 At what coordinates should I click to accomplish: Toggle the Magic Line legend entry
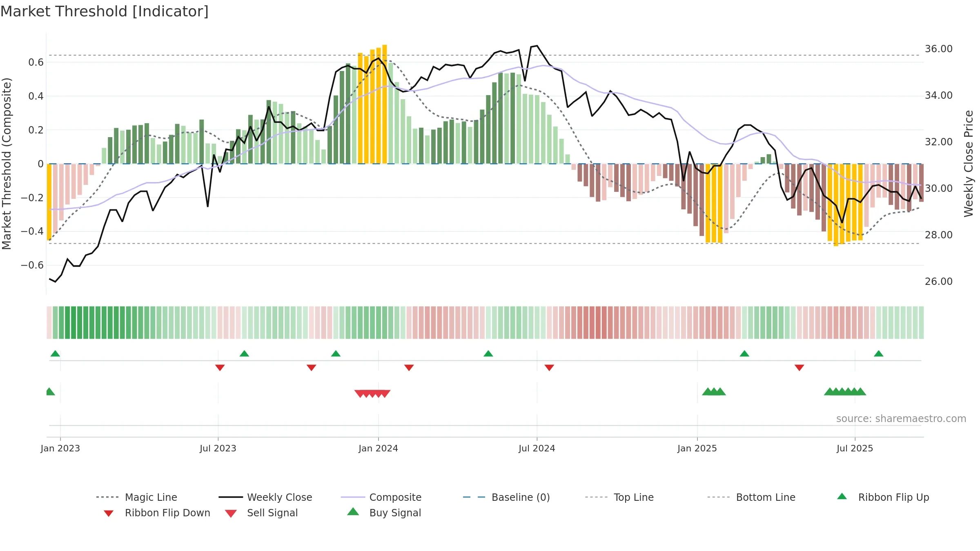coord(136,497)
